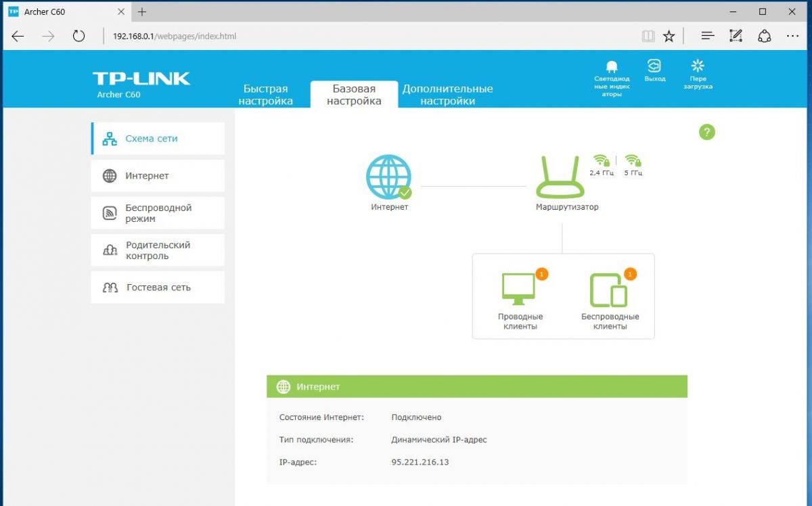Viewport: 812px width, 506px height.
Task: Click the browser Back arrow
Action: click(18, 37)
